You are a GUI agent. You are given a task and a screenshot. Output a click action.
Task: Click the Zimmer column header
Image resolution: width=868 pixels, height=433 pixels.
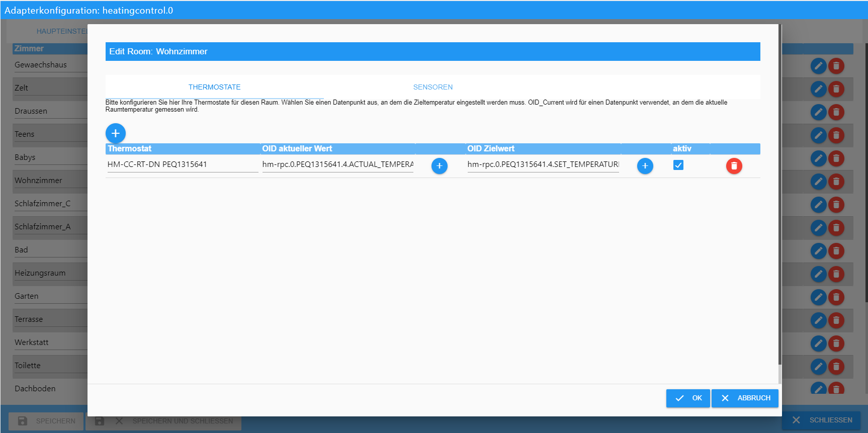click(x=50, y=49)
